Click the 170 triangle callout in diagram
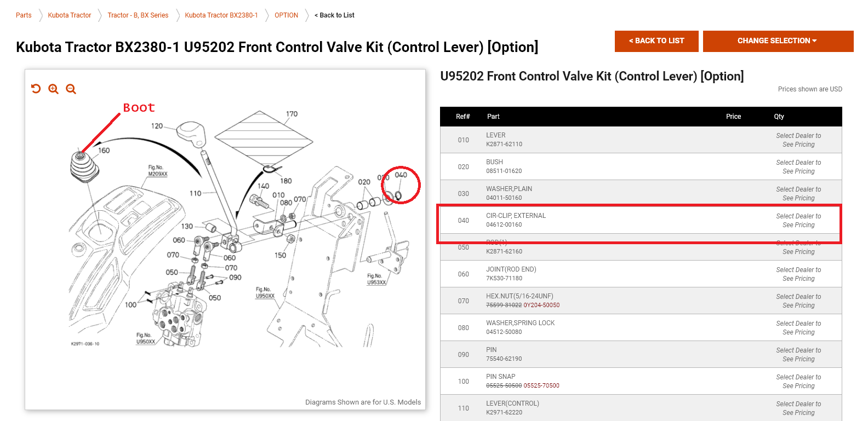 tap(292, 114)
